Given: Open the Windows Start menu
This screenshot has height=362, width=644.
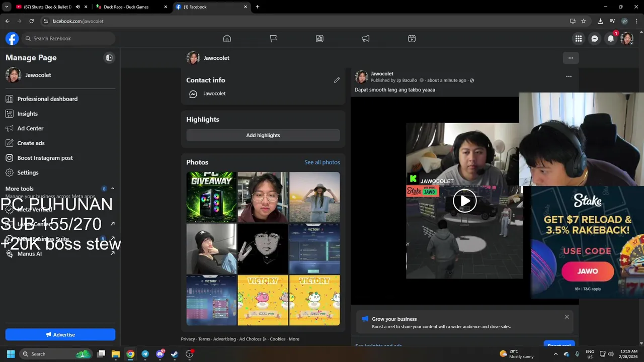Looking at the screenshot, I should [11, 354].
